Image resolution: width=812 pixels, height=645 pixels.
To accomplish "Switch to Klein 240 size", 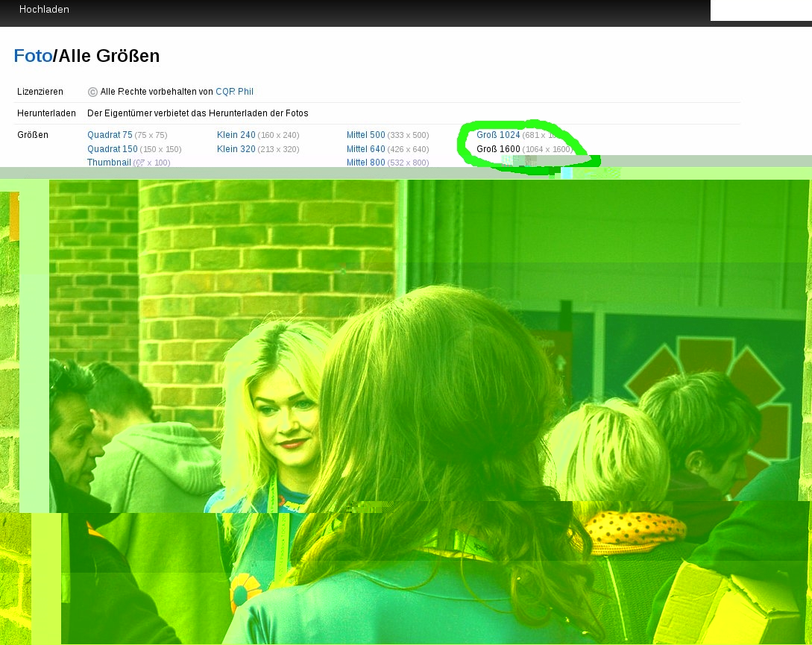I will (x=236, y=135).
